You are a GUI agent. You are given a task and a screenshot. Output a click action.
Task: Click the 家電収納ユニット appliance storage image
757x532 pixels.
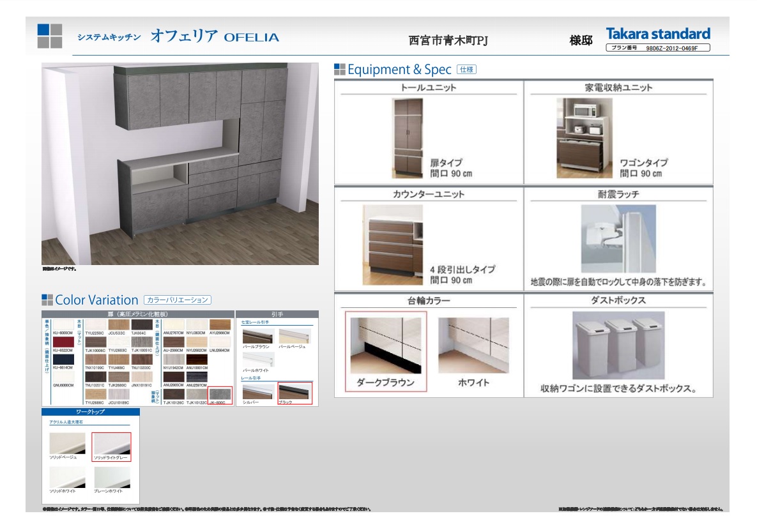(585, 138)
